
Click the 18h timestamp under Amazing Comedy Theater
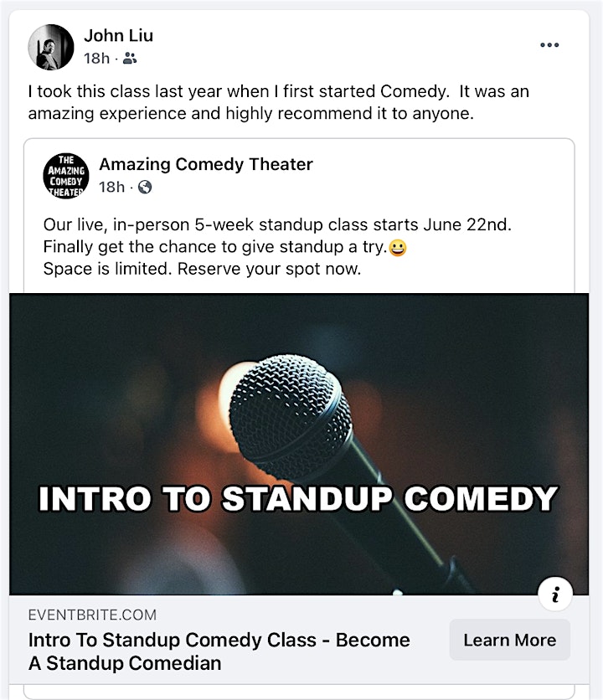pos(111,187)
